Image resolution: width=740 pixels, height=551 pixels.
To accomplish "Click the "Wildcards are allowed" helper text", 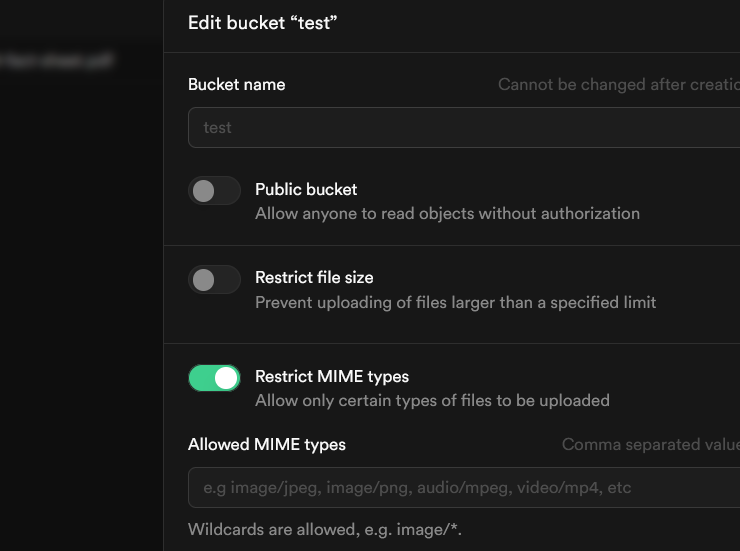I will pyautogui.click(x=325, y=529).
